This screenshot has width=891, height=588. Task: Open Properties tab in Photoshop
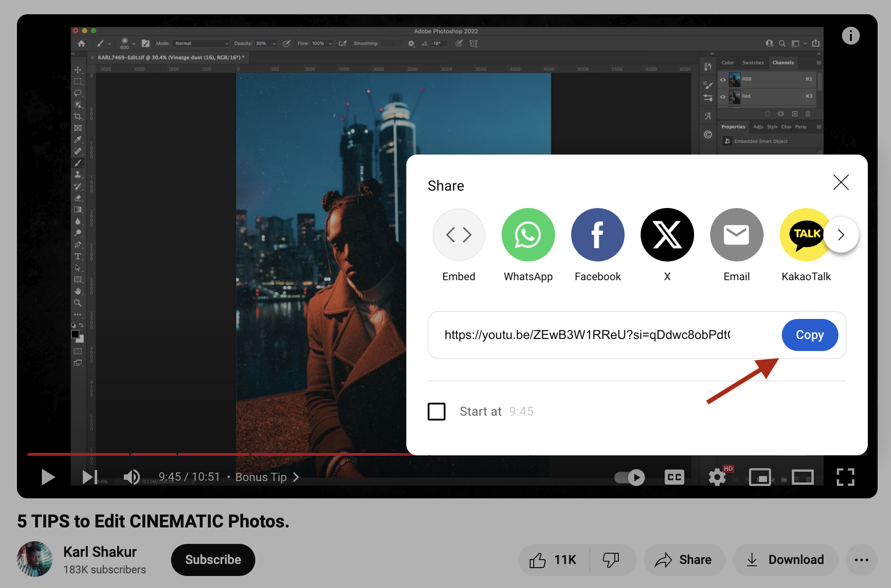(733, 127)
